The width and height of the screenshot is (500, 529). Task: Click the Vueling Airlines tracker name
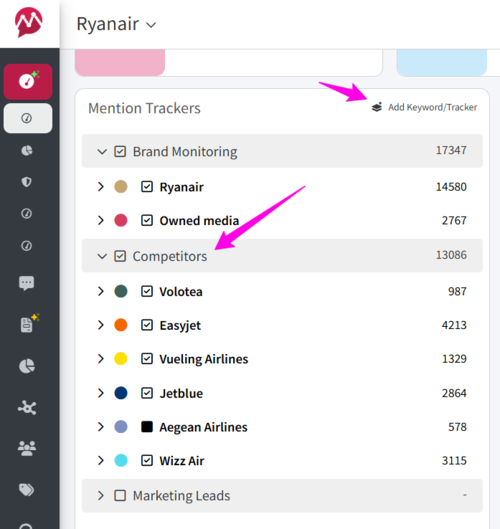pos(204,359)
